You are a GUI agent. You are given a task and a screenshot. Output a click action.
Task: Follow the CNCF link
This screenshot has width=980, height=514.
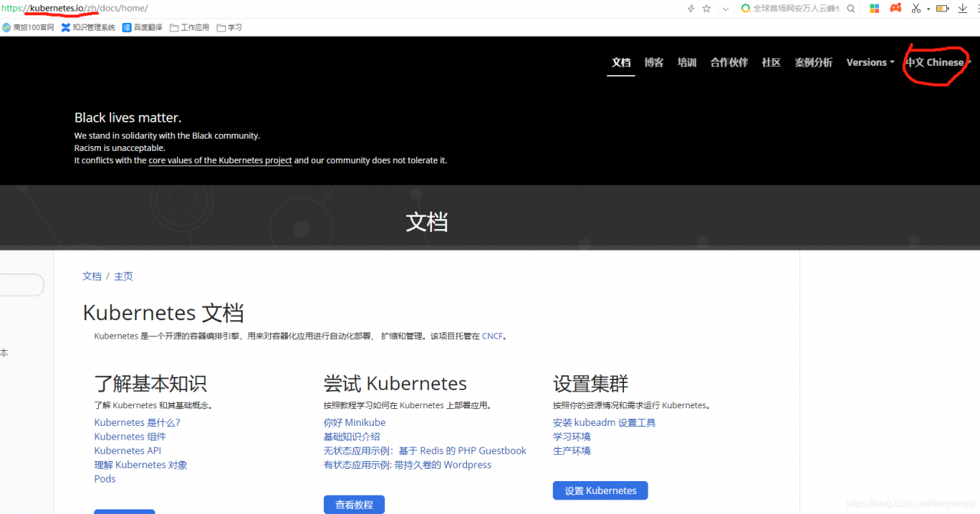492,336
